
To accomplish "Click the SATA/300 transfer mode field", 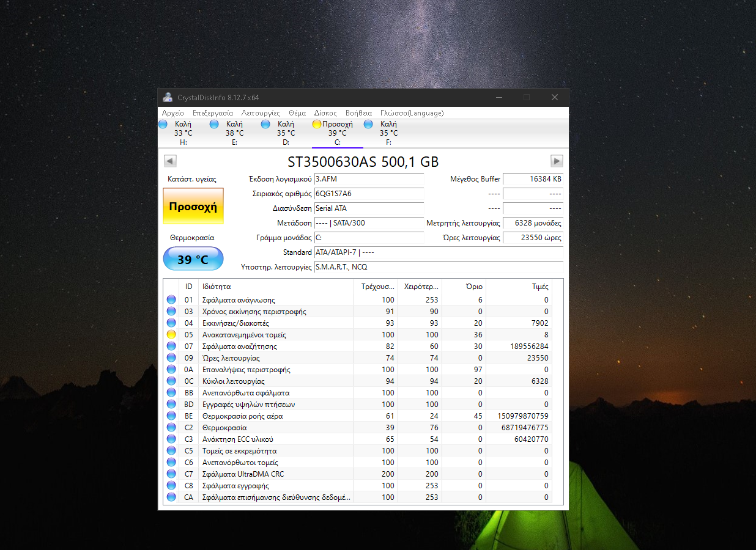I will (369, 223).
